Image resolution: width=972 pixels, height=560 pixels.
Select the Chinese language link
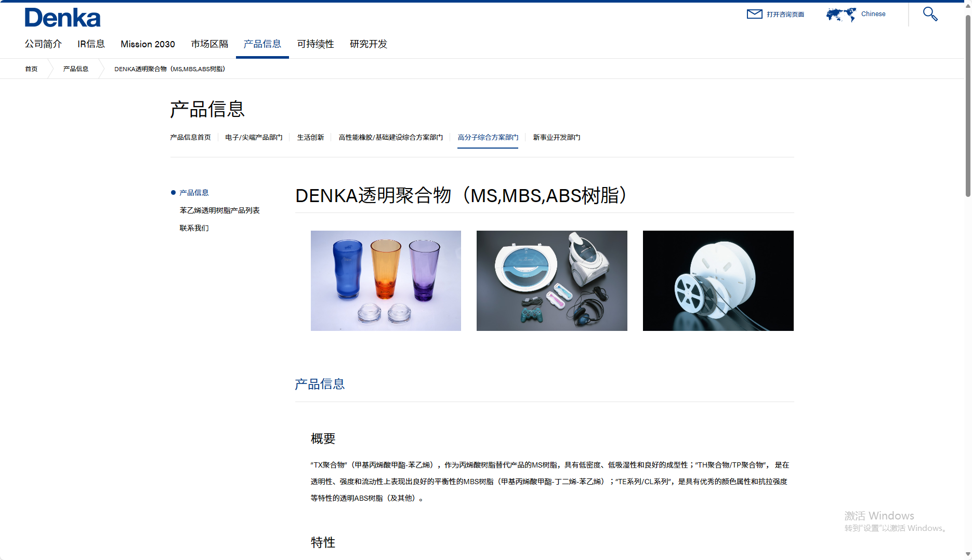873,14
